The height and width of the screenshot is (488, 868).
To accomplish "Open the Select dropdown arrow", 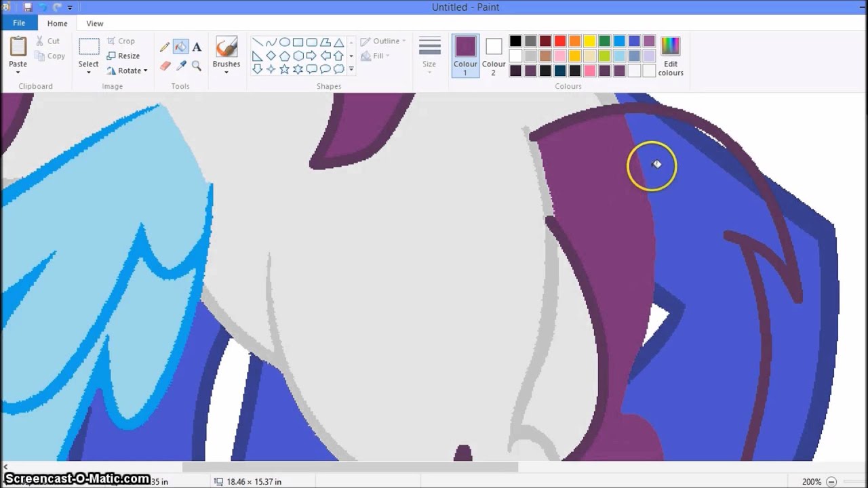I will (89, 72).
